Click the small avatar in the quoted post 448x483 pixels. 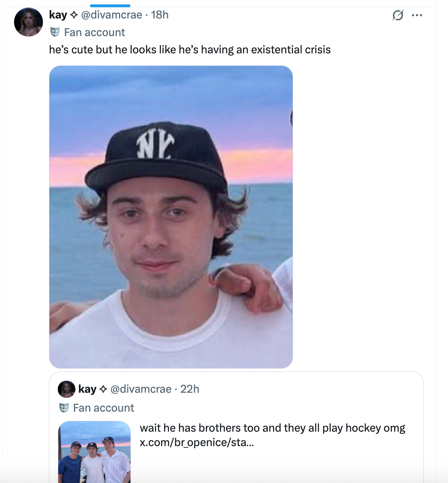pos(67,389)
